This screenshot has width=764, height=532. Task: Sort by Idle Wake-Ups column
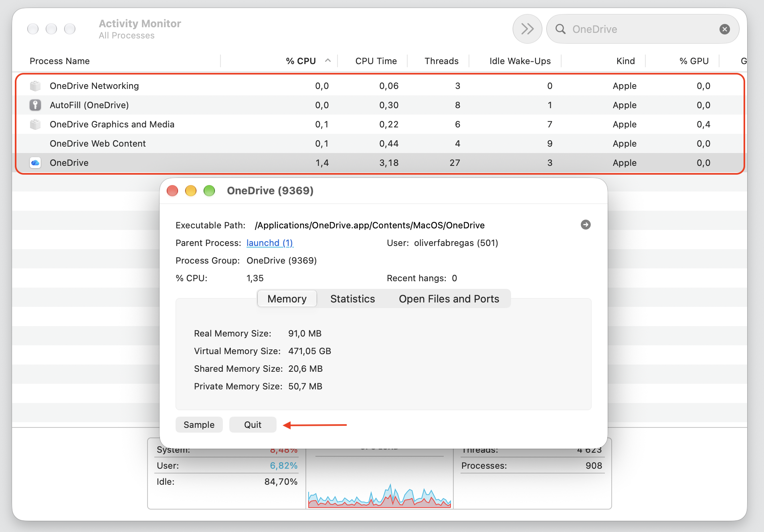[x=520, y=61]
